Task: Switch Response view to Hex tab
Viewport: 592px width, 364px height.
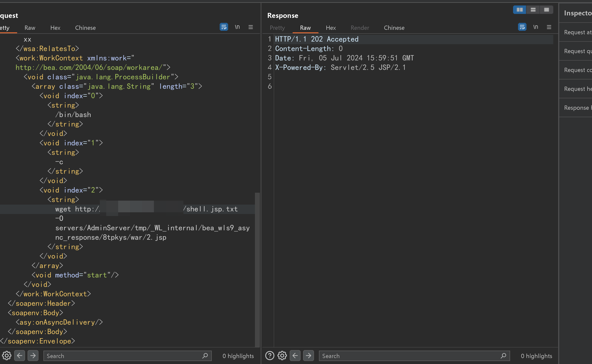Action: pos(331,28)
